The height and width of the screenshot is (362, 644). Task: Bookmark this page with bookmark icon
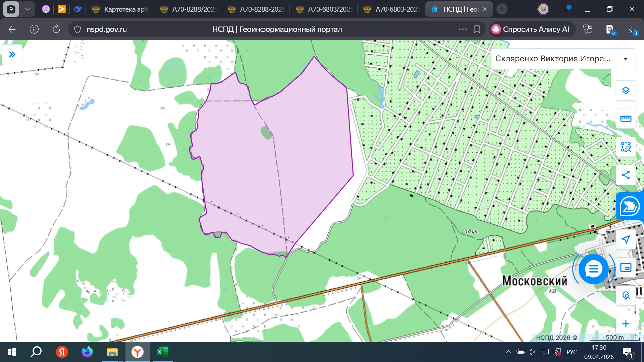click(477, 29)
